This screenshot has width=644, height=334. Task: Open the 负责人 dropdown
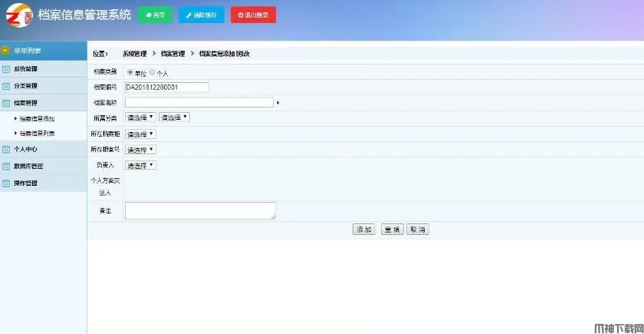140,165
